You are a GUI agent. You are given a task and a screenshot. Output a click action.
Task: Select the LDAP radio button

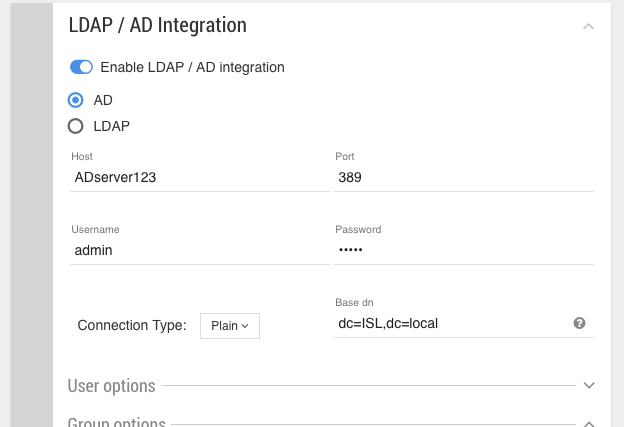tap(75, 126)
